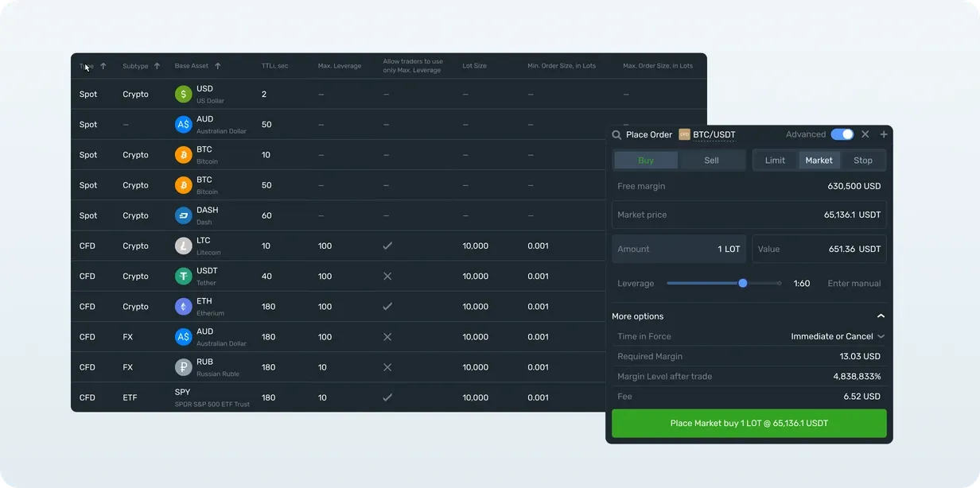Click the checkmark in the LTC leverage column
The height and width of the screenshot is (488, 980).
(387, 246)
